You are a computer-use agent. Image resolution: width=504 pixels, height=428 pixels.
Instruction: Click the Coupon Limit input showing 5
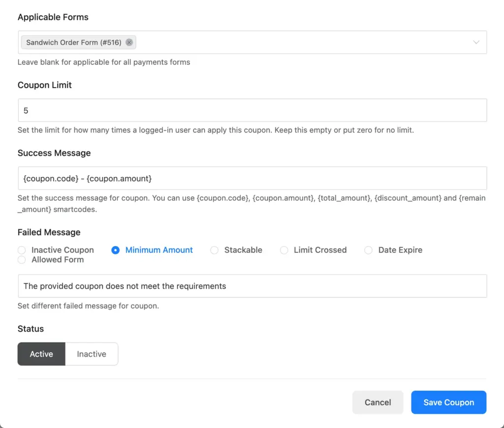coord(252,110)
